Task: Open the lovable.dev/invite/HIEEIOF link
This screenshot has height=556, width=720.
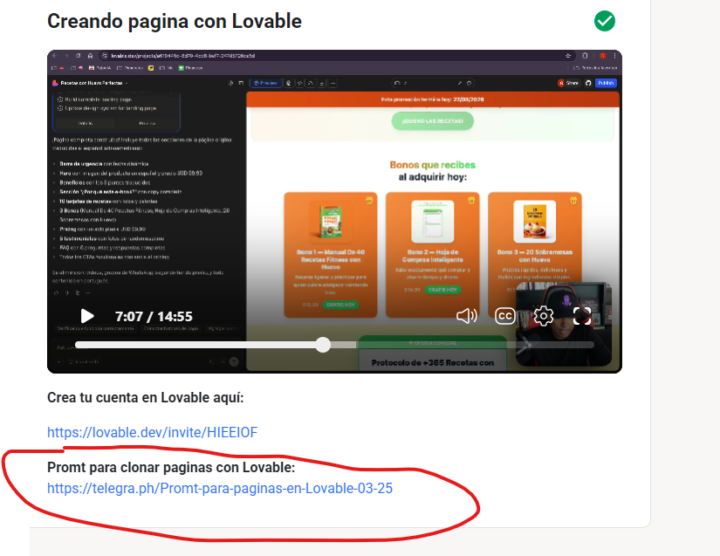Action: click(152, 432)
